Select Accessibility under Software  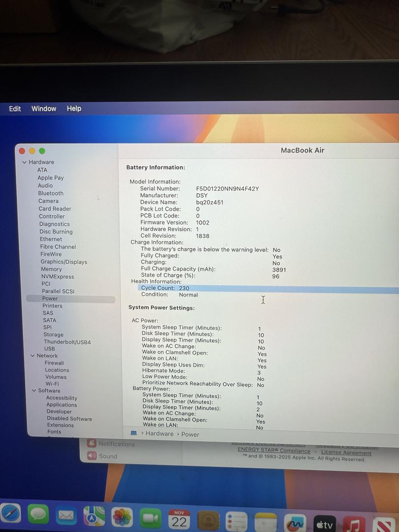click(x=62, y=398)
